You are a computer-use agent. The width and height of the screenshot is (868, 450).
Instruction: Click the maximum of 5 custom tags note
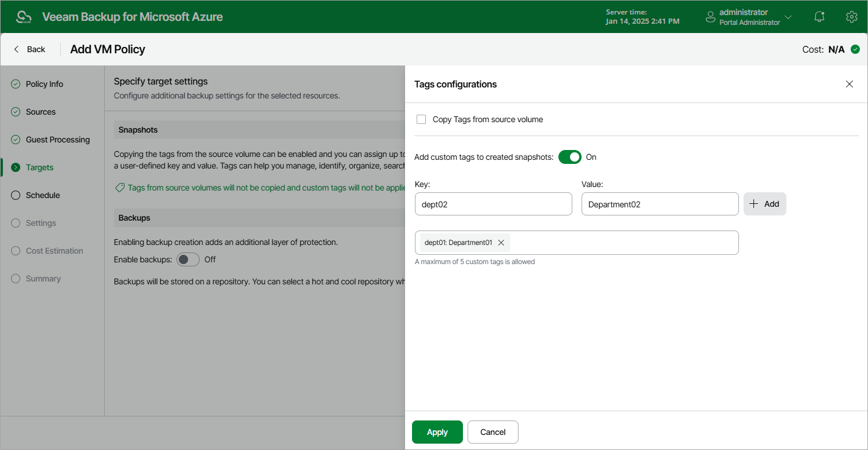(475, 262)
